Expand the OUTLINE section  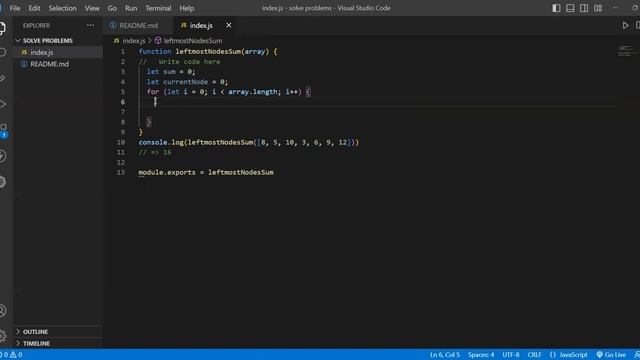point(58,332)
